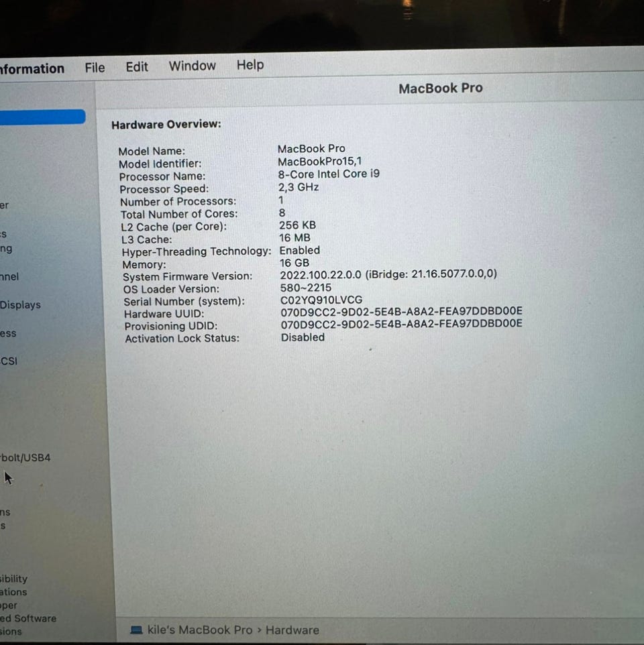This screenshot has height=645, width=644.
Task: Select the Hardware UUID row's value
Action: point(402,311)
